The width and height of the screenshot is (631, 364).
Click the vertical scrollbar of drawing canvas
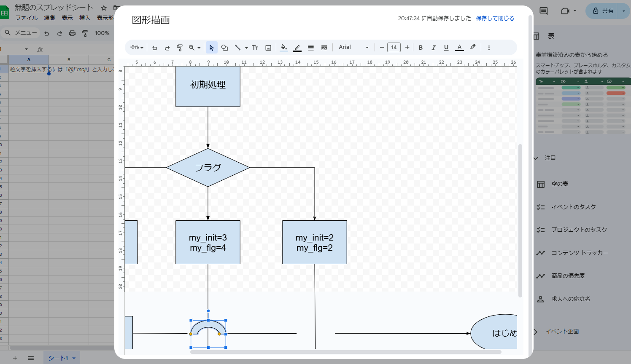(x=520, y=220)
